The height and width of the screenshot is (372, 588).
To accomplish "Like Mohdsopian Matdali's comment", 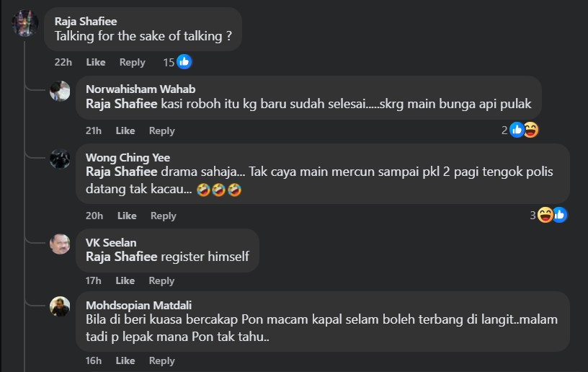I will 125,360.
